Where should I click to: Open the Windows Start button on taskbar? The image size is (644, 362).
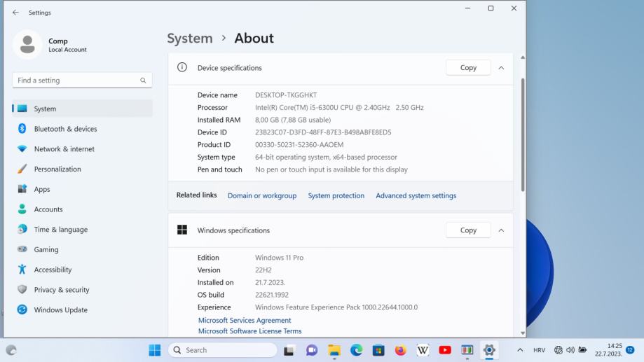pyautogui.click(x=155, y=350)
